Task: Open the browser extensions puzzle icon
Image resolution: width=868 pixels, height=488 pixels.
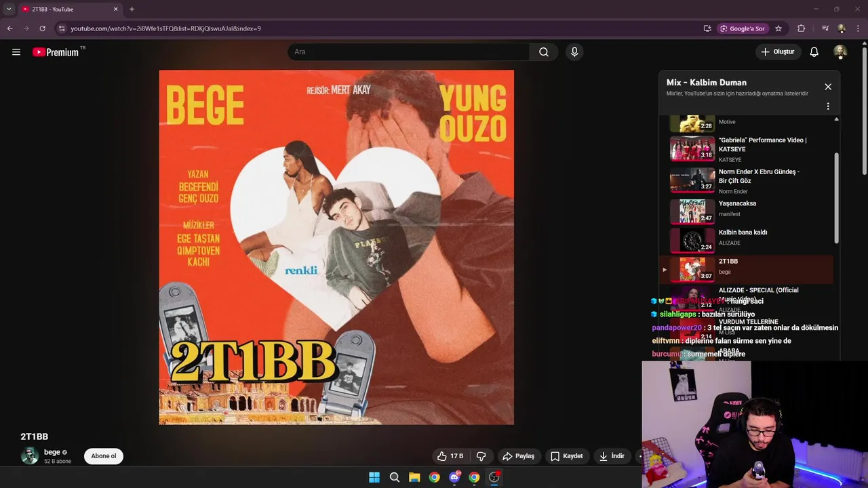Action: click(x=802, y=28)
